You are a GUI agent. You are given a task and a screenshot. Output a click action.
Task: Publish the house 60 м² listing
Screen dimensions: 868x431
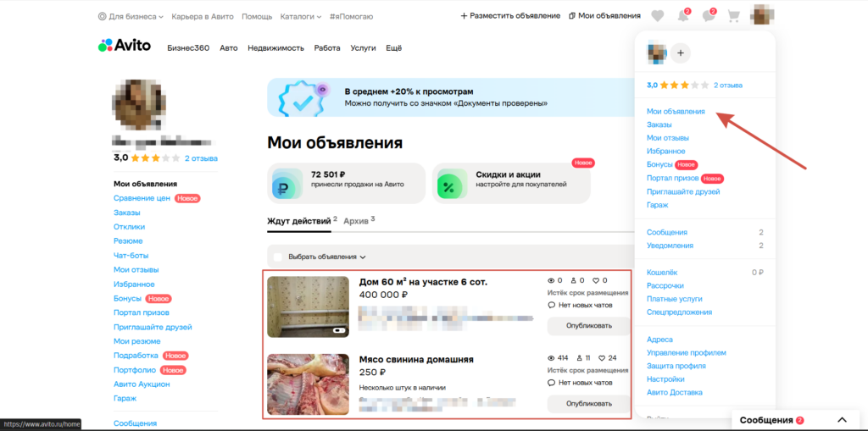click(x=589, y=326)
